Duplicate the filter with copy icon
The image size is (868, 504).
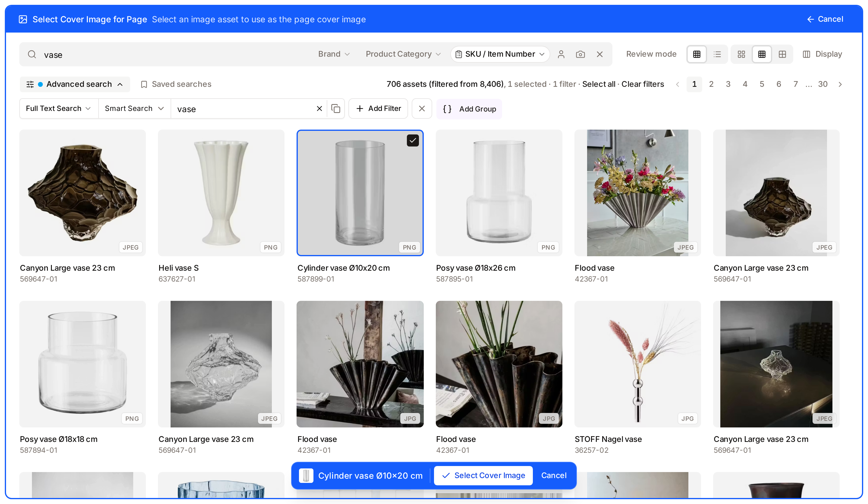pos(335,109)
